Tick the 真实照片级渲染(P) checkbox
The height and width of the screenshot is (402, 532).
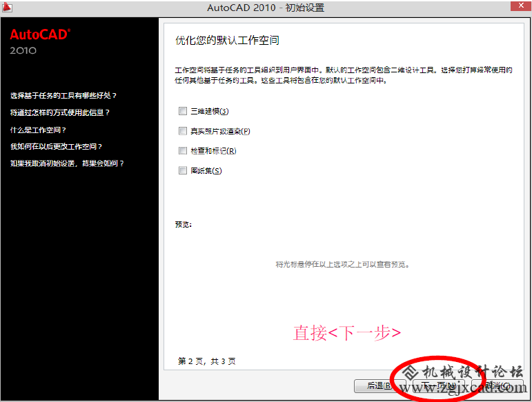point(183,131)
